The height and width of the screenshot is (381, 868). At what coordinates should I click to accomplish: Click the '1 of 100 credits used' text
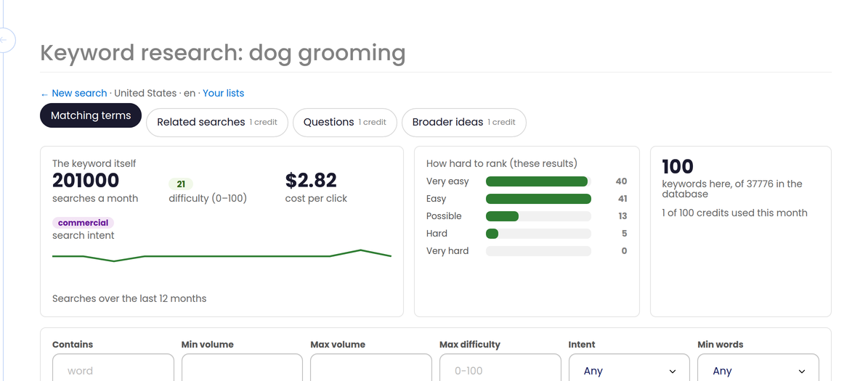pos(734,213)
